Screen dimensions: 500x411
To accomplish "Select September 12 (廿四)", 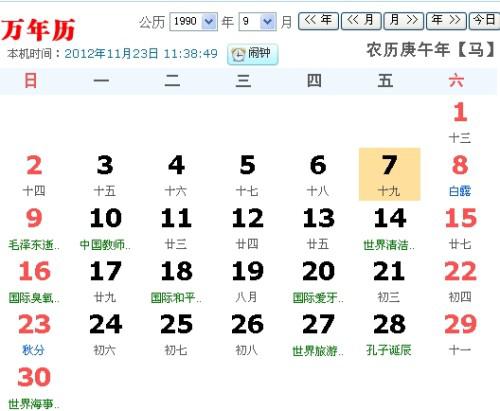I will pyautogui.click(x=247, y=228).
